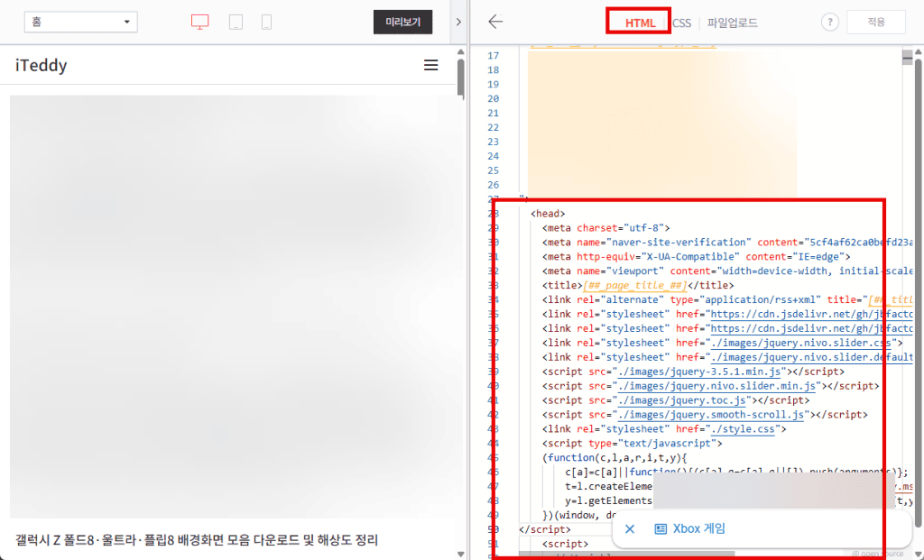Select mobile preview mode icon
Viewport: 924px width, 560px height.
(266, 23)
